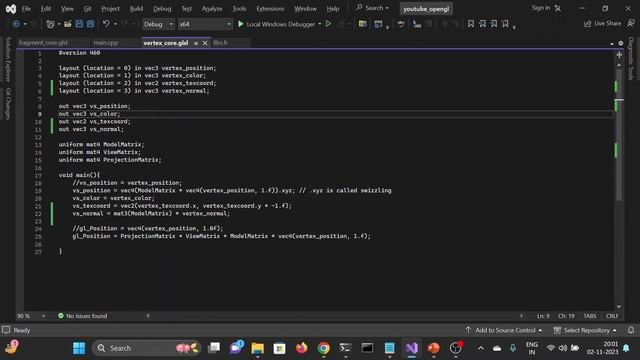Click the vertical scrollbar thumb in editor
Screen dimensions: 640x360
click(x=619, y=135)
